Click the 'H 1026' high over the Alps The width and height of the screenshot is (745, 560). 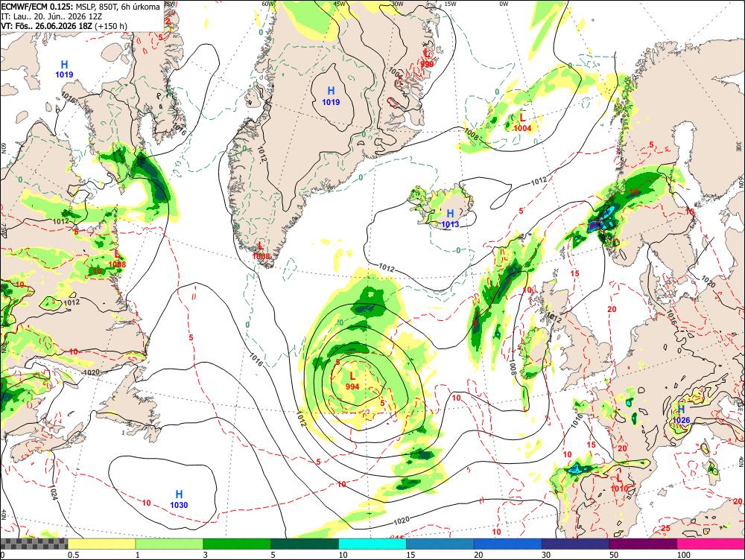681,414
